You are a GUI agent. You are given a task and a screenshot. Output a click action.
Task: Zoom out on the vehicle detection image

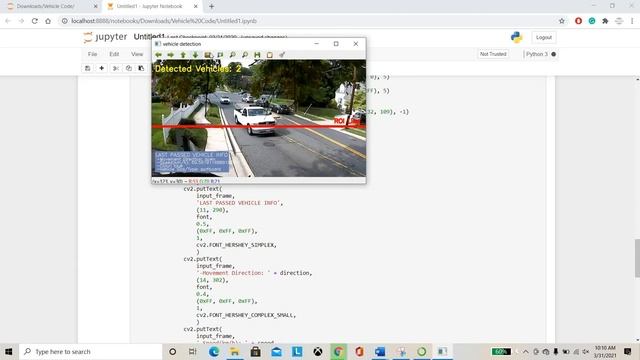245,55
